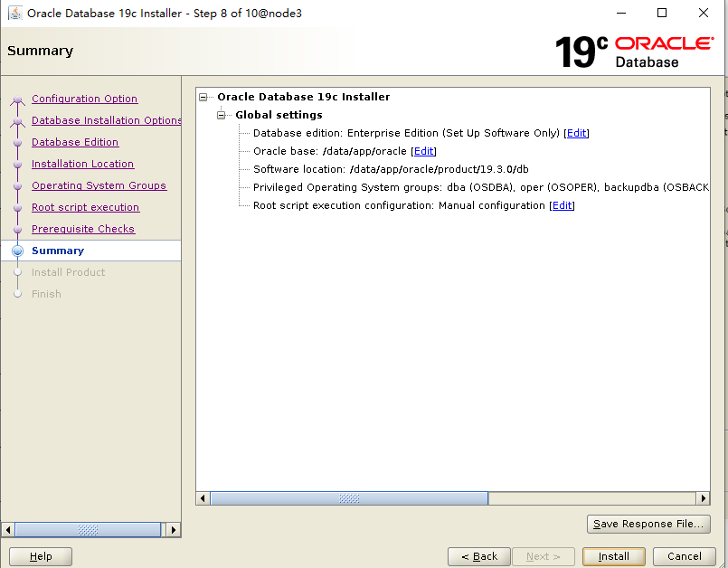
Task: Open the Configuration Option step
Action: [x=84, y=99]
